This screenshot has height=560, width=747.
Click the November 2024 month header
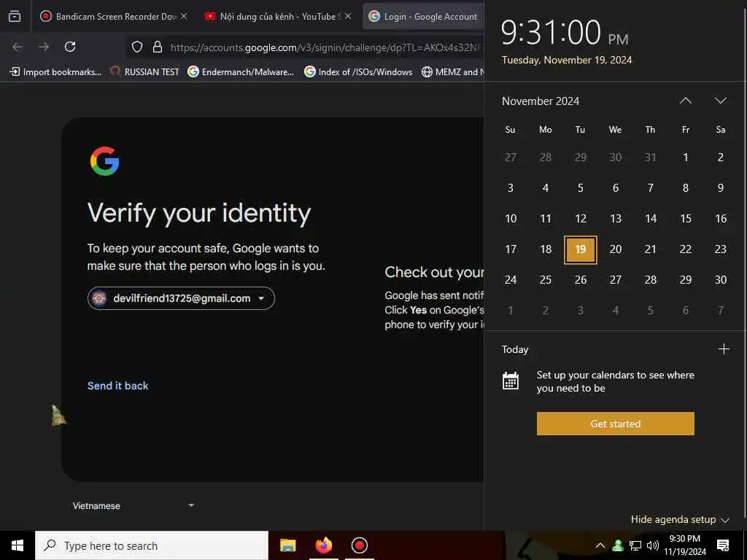coord(541,101)
